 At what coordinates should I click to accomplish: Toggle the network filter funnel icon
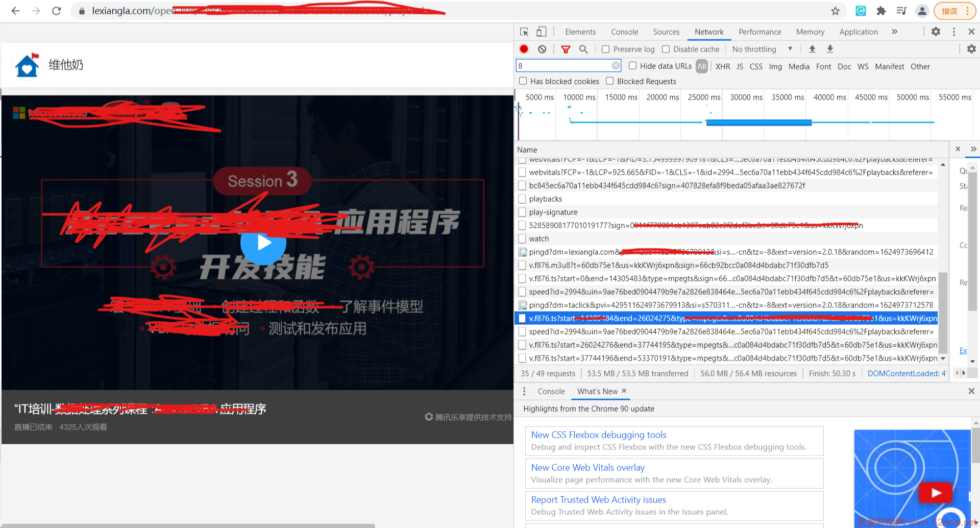(566, 49)
